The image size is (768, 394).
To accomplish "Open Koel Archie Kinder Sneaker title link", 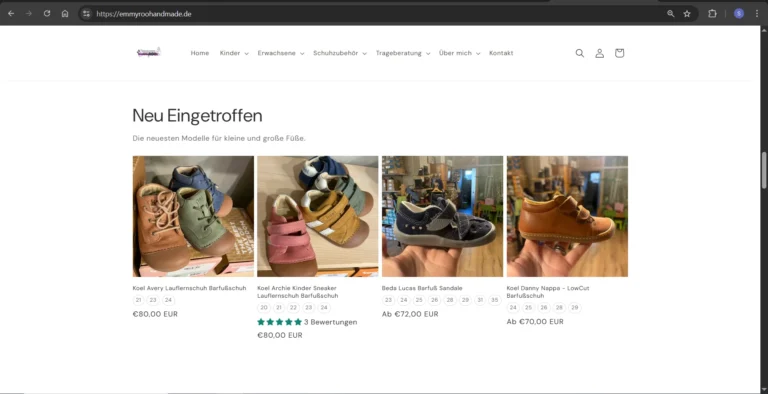I will click(x=298, y=292).
